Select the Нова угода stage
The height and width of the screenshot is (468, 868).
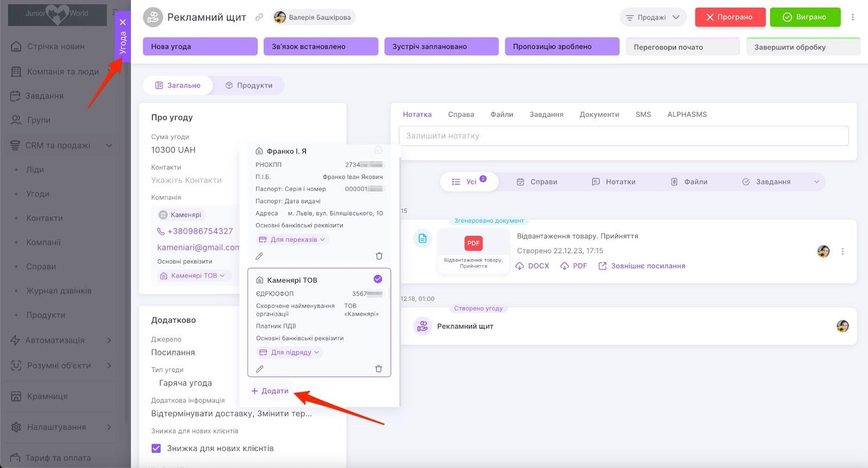tap(200, 47)
